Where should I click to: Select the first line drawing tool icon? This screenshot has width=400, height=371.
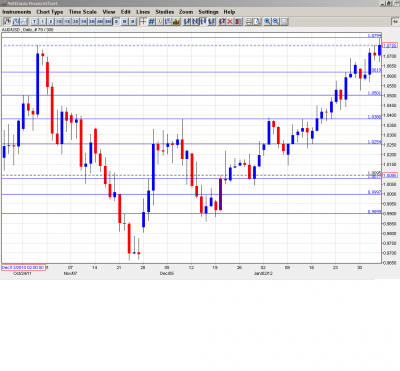pos(187,22)
